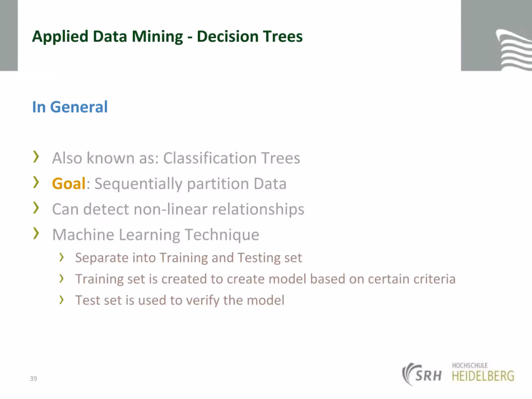Click 'Test set is used to verify the model'

pyautogui.click(x=180, y=300)
